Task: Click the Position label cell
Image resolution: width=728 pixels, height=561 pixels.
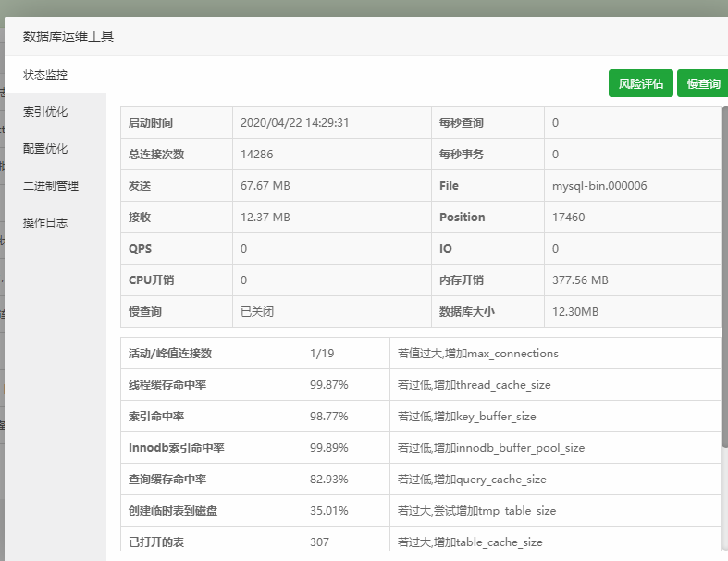Action: pos(488,217)
